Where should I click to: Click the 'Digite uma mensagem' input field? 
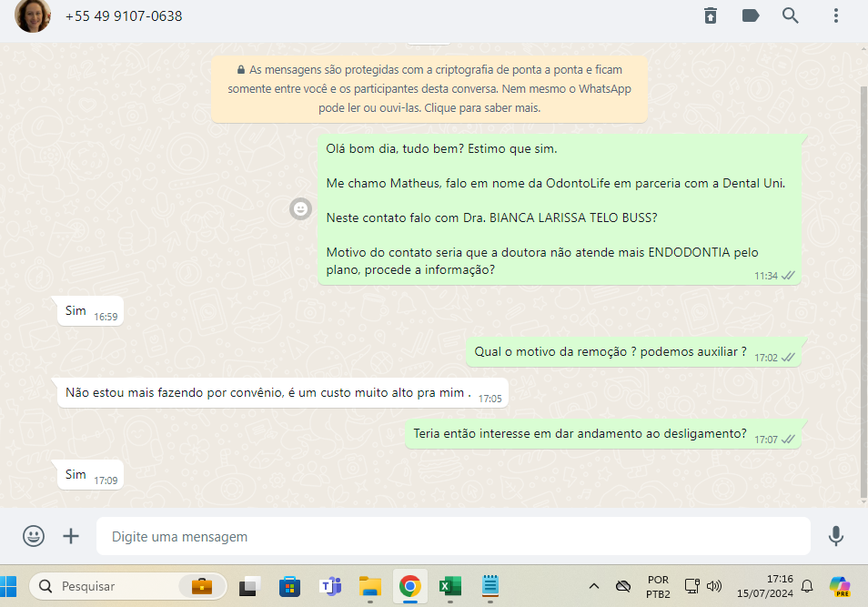point(452,537)
